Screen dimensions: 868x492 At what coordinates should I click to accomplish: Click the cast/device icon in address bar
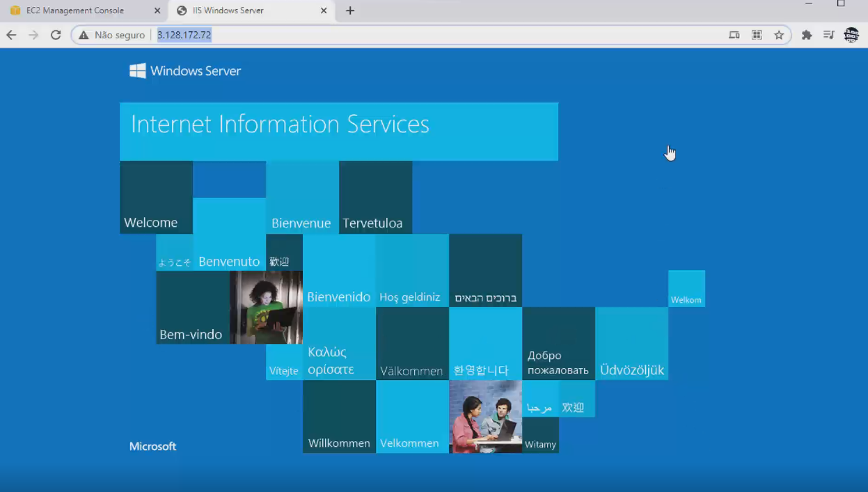[x=734, y=35]
